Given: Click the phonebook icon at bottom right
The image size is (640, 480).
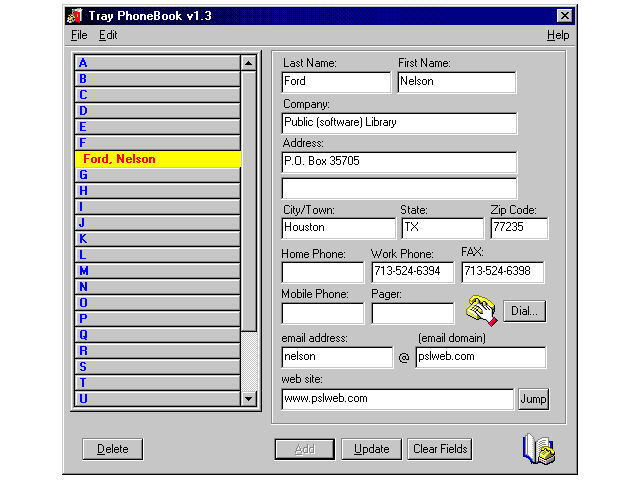Looking at the screenshot, I should (538, 449).
